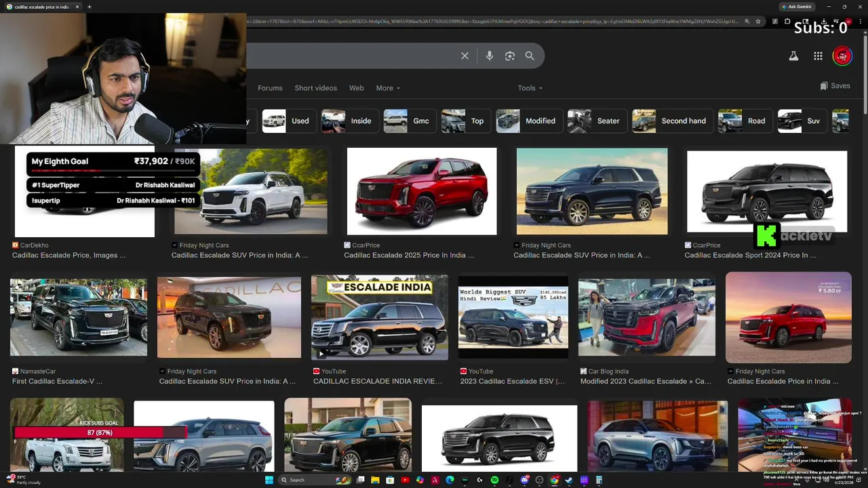868x488 pixels.
Task: Select the Gmc filter chip
Action: 409,121
